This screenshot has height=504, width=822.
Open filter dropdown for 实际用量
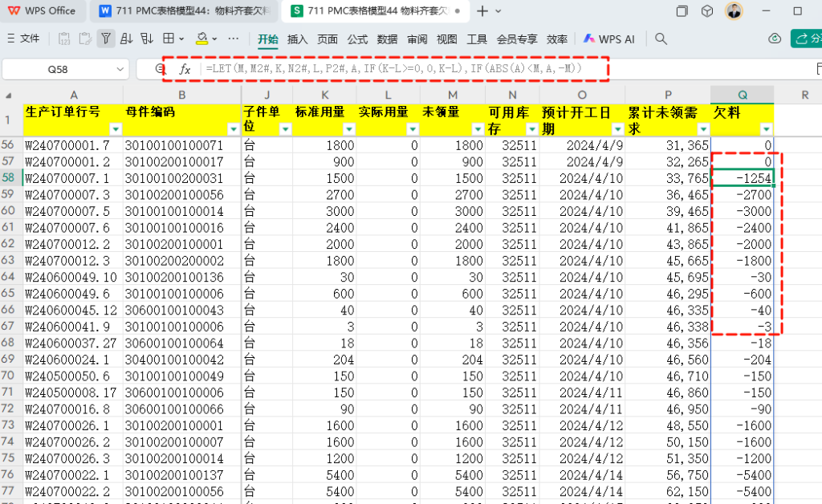tap(413, 129)
